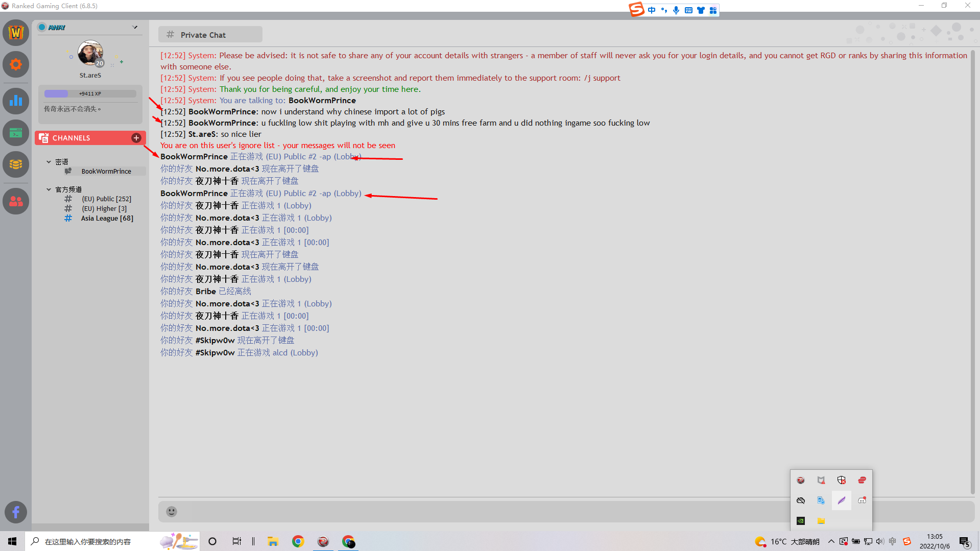Open the statistics bar chart sidebar icon
Image resolution: width=980 pixels, height=551 pixels.
click(16, 101)
